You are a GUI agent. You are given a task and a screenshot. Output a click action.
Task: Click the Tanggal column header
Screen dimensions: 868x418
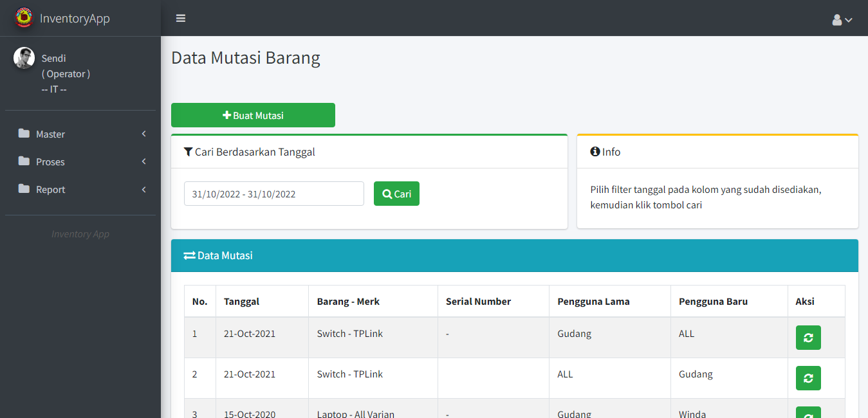click(x=241, y=302)
